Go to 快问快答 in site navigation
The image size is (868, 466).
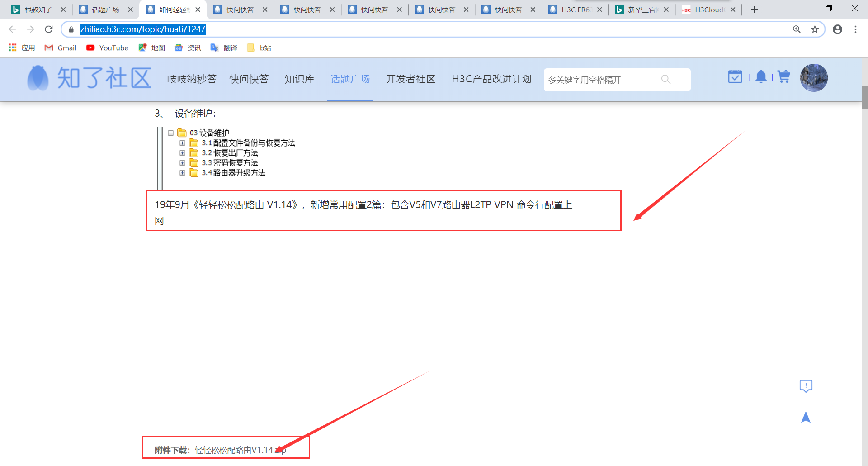(x=249, y=79)
